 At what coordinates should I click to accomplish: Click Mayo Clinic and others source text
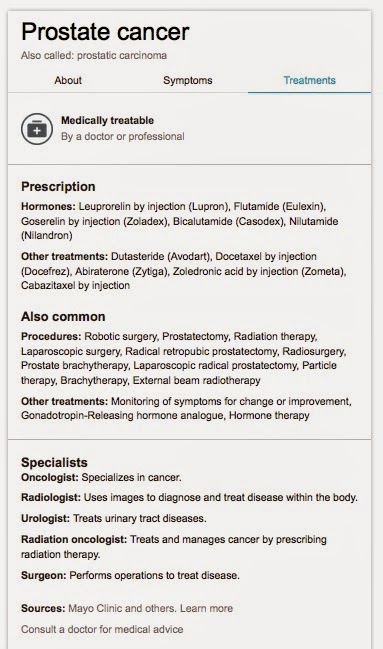[123, 608]
